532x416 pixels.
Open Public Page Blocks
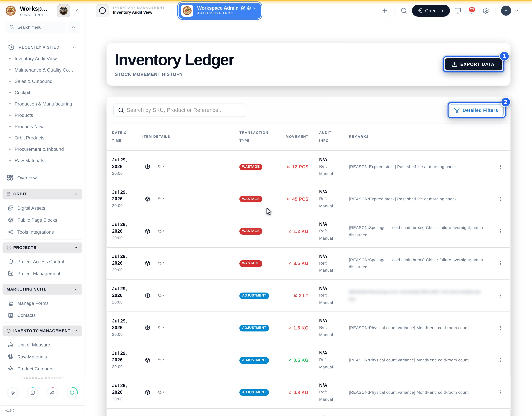coord(37,220)
